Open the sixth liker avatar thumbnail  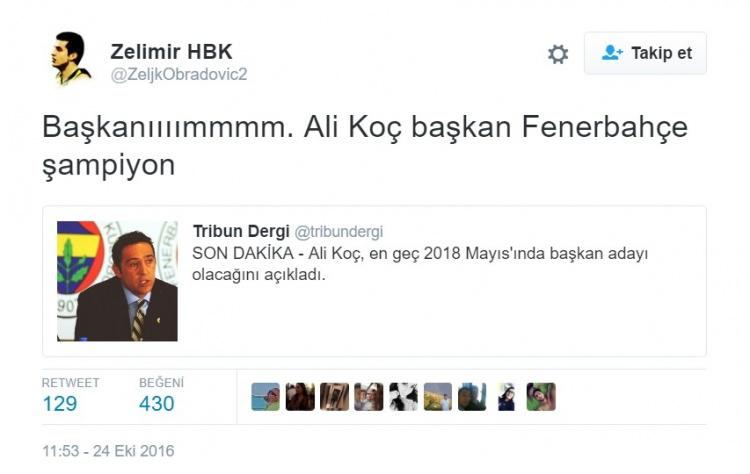click(x=438, y=397)
